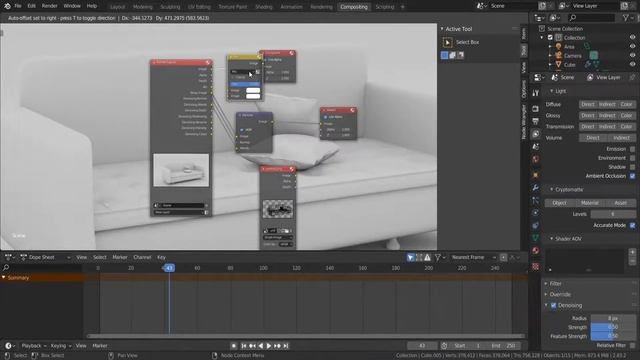
Task: Uncheck the Denoising checkbox
Action: [x=553, y=305]
